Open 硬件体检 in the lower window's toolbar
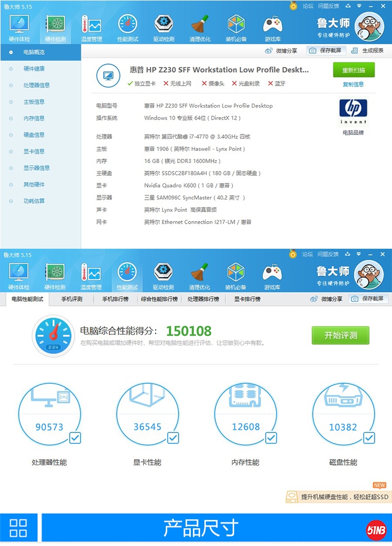This screenshot has height=546, width=392. pyautogui.click(x=19, y=277)
